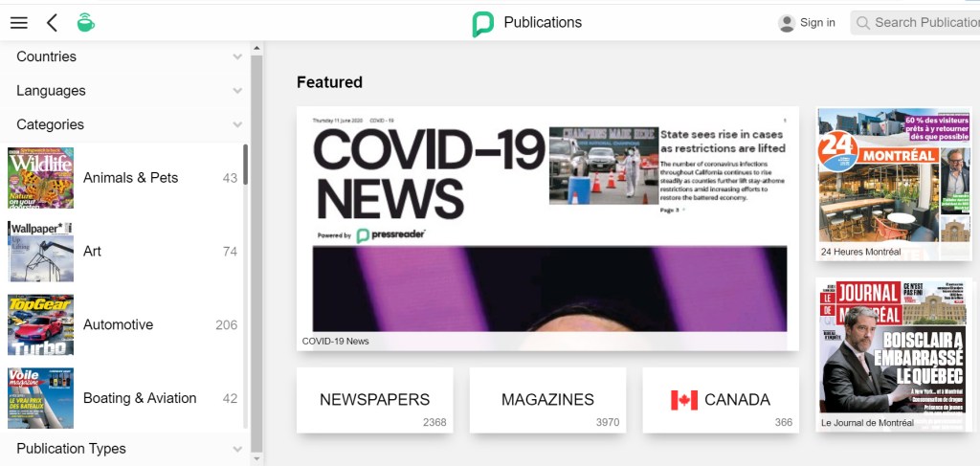The image size is (980, 466).
Task: Open Le Journal de Montréal cover
Action: click(894, 354)
